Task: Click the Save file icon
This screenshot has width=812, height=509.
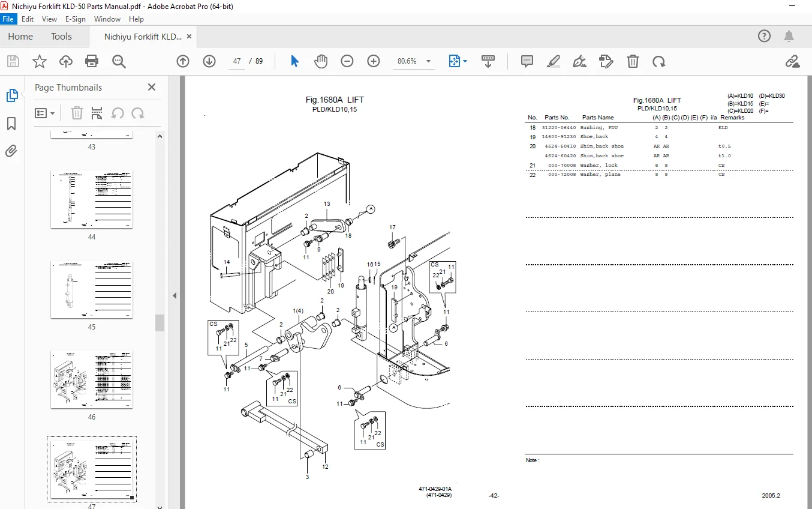Action: tap(13, 61)
